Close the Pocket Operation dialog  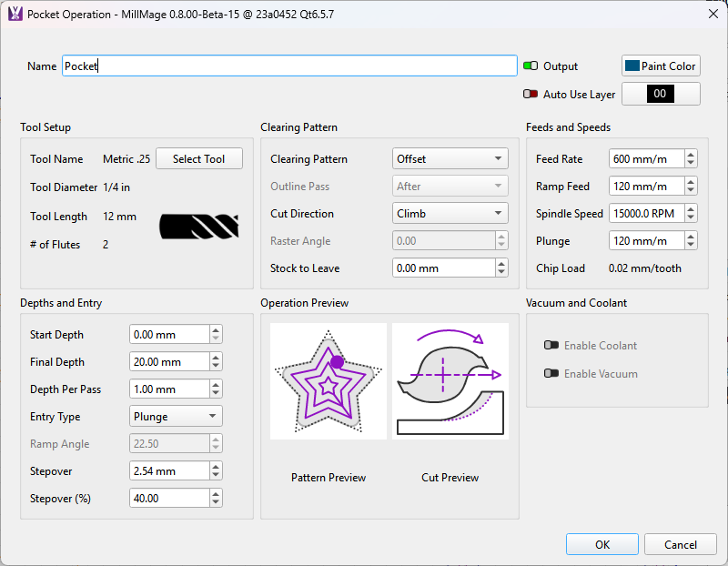713,14
